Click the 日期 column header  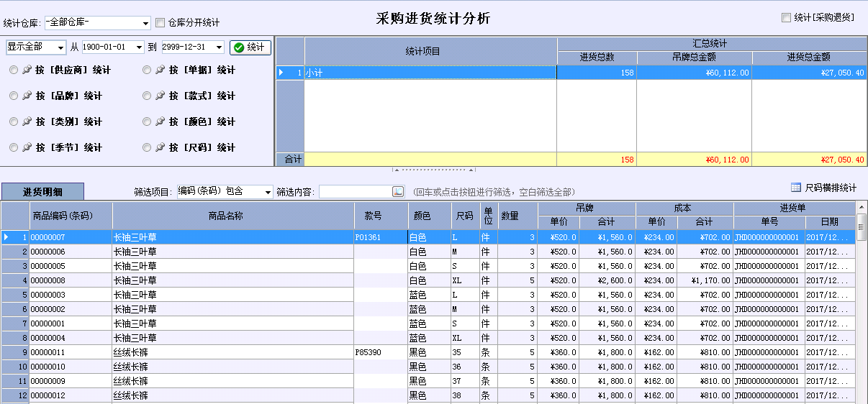tap(830, 222)
